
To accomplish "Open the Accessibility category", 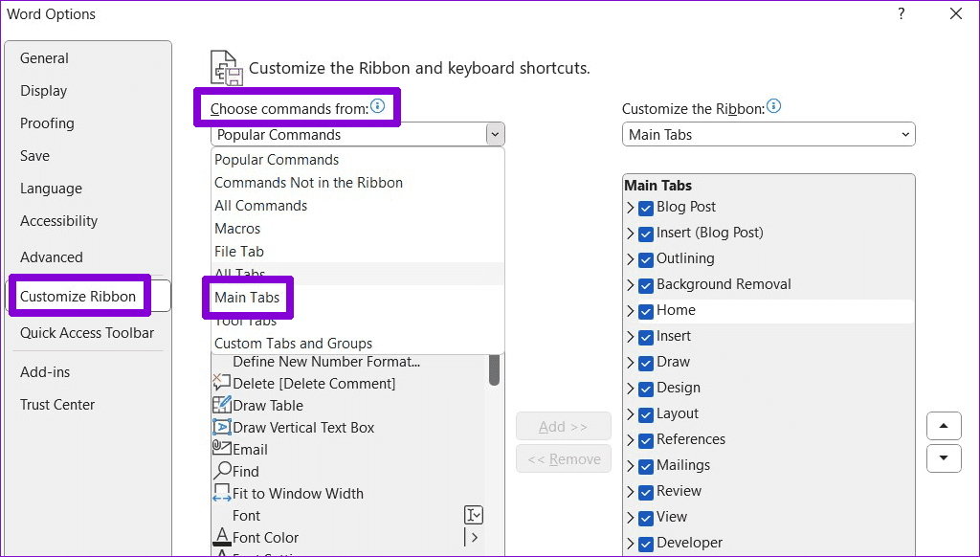I will (x=88, y=221).
